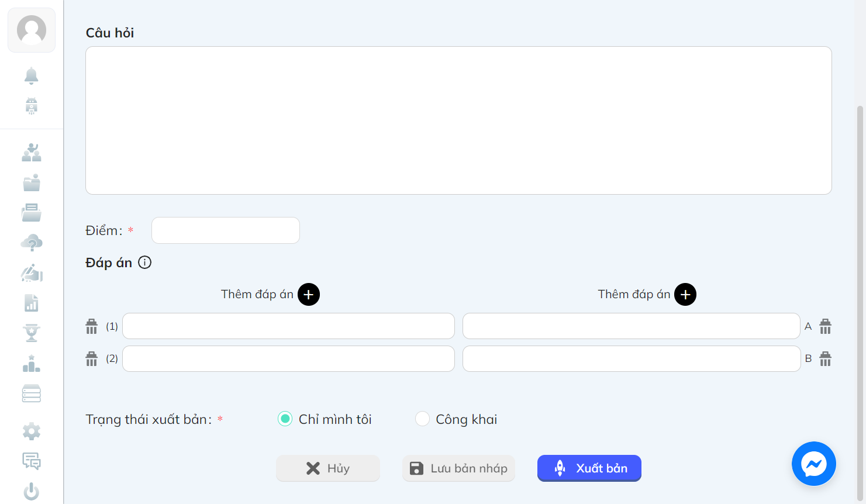Click Lưu bản nháp save draft button

[458, 468]
